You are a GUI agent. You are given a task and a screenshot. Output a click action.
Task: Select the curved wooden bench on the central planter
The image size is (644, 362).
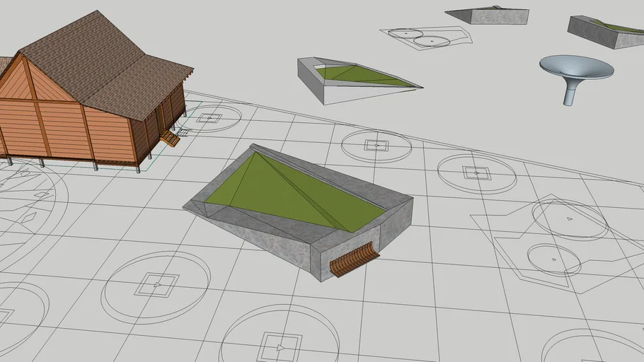tap(354, 259)
